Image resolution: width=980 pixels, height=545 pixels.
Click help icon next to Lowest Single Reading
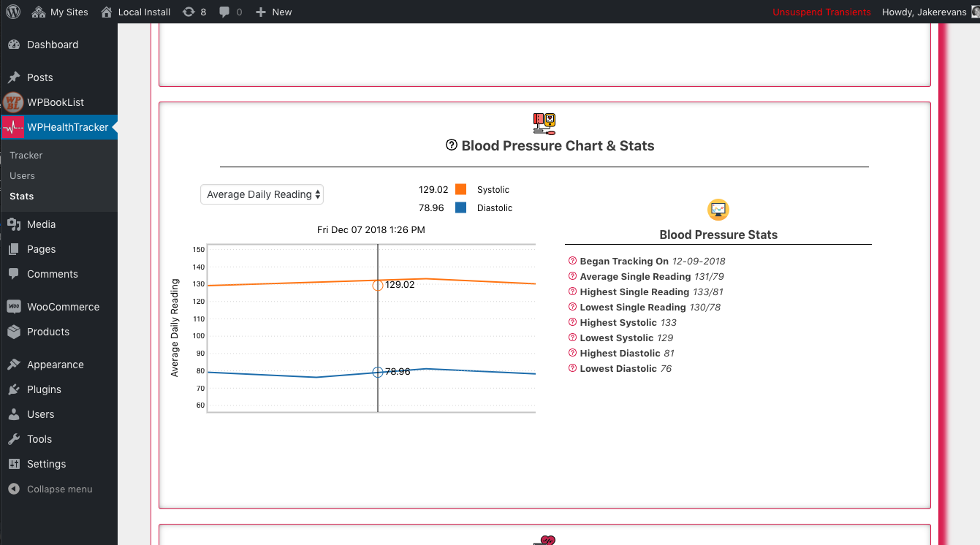(572, 307)
